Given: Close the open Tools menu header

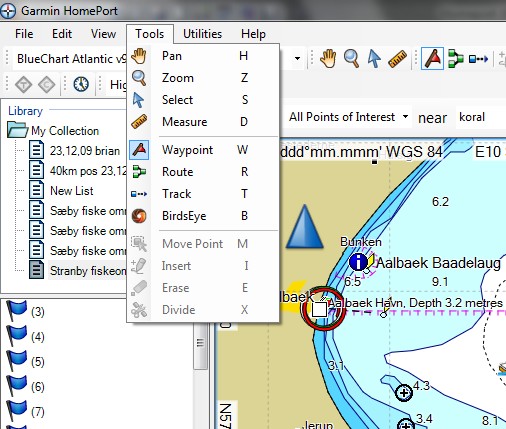Looking at the screenshot, I should point(150,34).
